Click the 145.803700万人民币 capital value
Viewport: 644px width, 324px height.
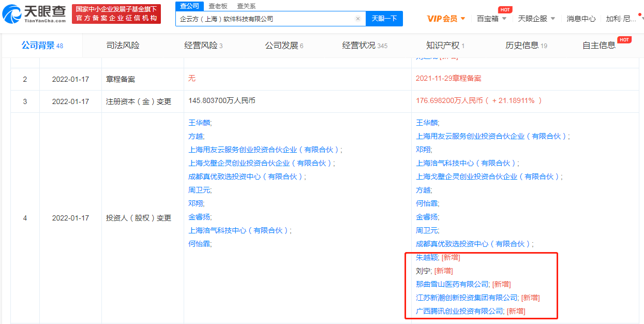[x=222, y=100]
